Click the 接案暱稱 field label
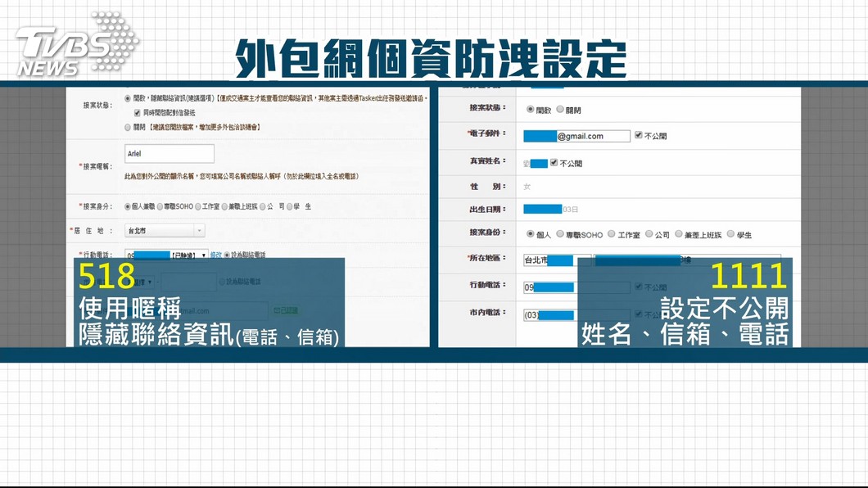This screenshot has height=488, width=868. pyautogui.click(x=97, y=166)
